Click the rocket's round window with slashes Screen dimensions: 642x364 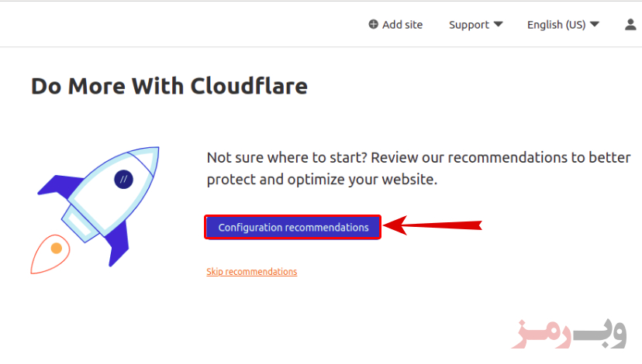[x=123, y=179]
